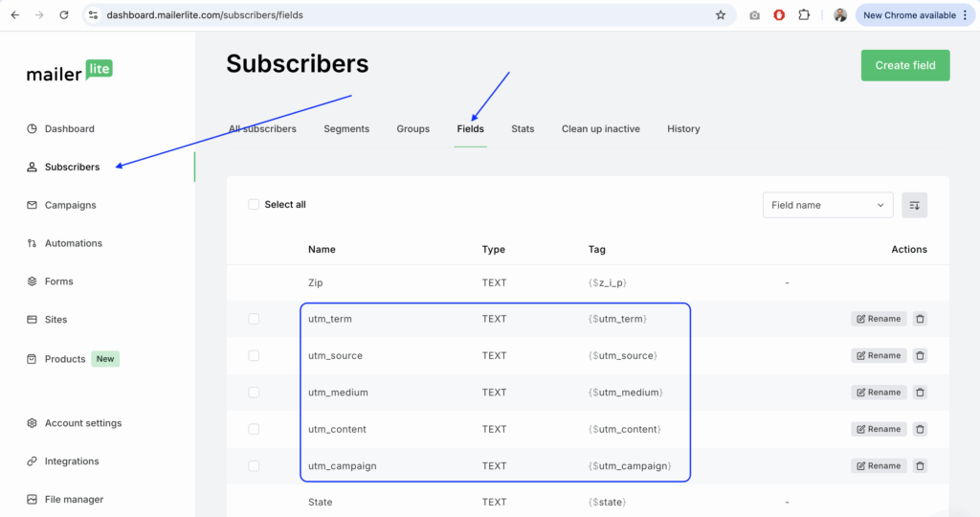Reload the page with refresh icon
Image resolution: width=980 pixels, height=517 pixels.
pos(64,15)
